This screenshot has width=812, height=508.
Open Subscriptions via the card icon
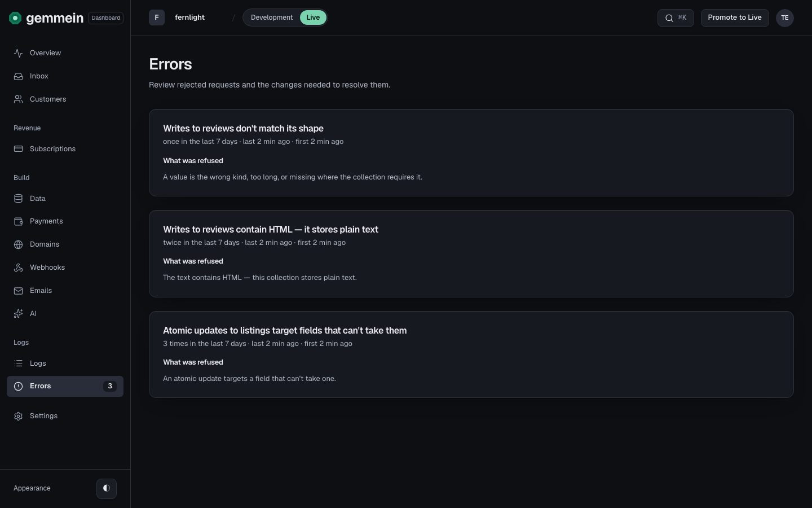click(19, 149)
